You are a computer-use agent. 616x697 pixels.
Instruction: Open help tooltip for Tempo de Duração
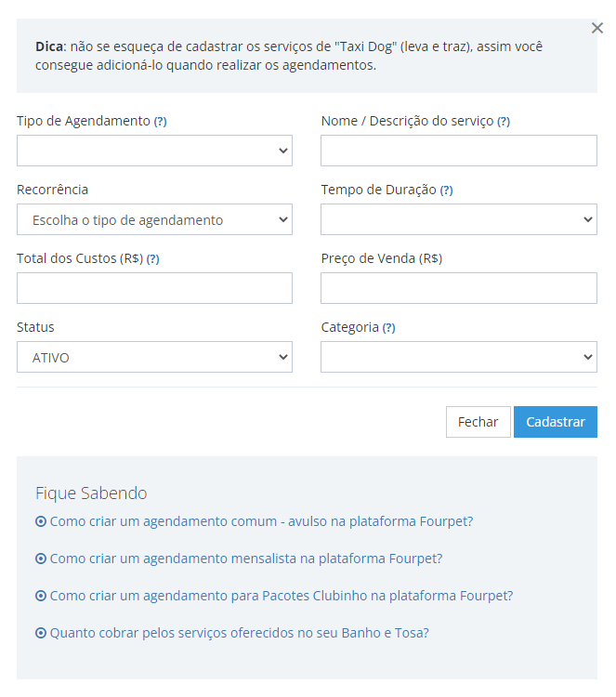[x=446, y=191]
